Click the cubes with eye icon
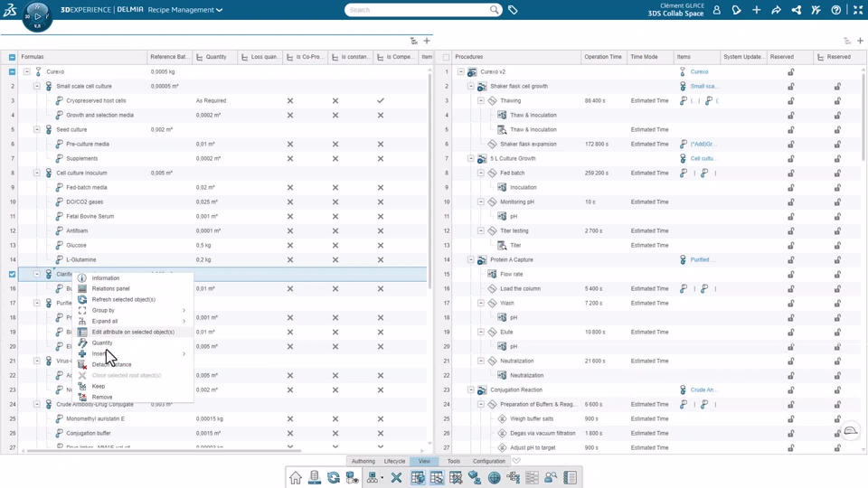 (x=352, y=477)
